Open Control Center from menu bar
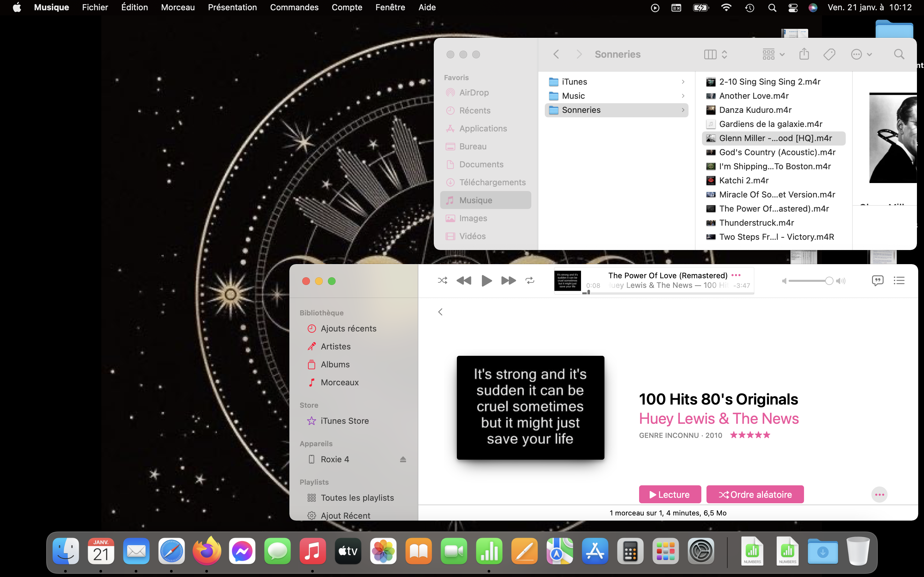 [x=793, y=8]
